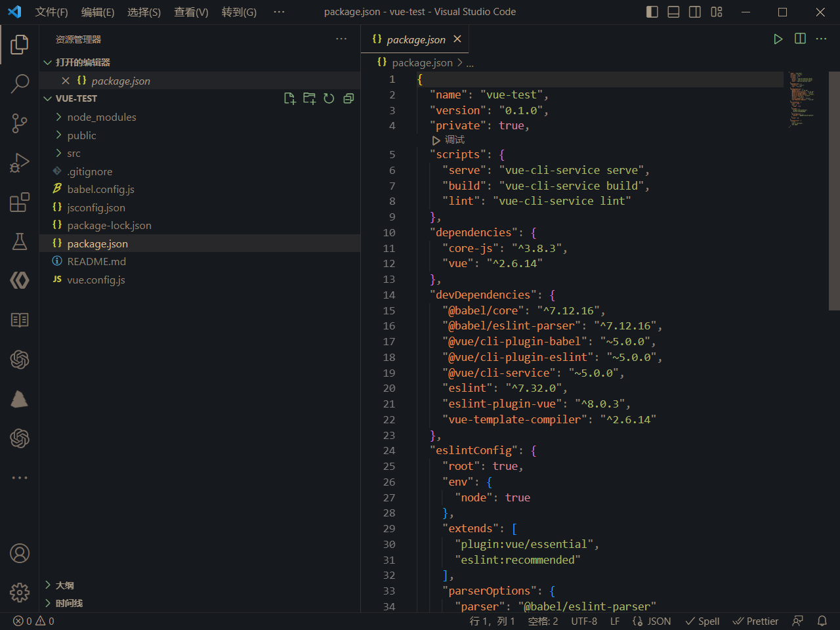Screen dimensions: 840x630
Task: Create a new file in VUE-TEST
Action: pyautogui.click(x=289, y=98)
